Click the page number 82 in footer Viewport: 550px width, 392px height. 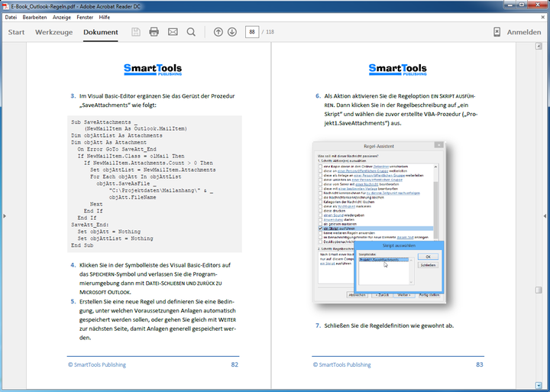pos(235,364)
